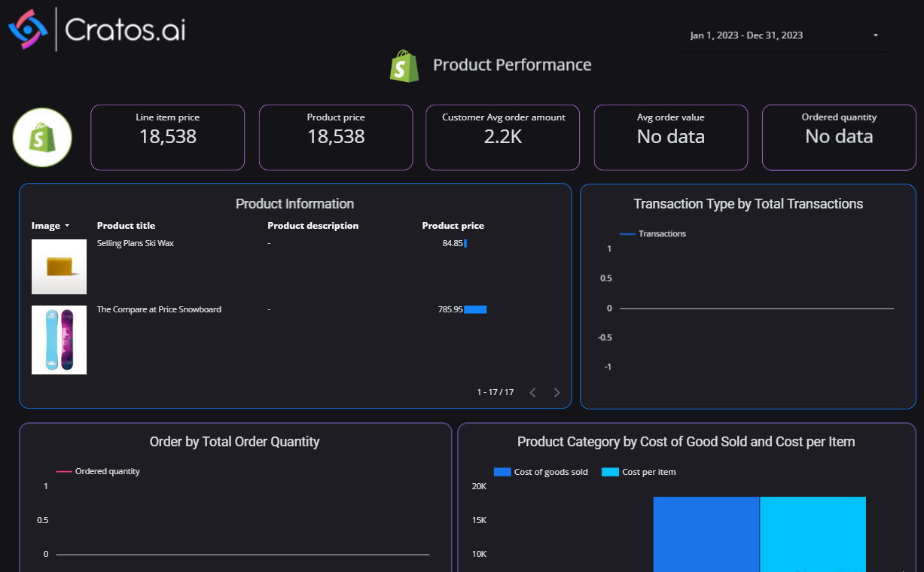Click the dark blue Cost of goods sold bar
This screenshot has height=572, width=924.
click(706, 534)
